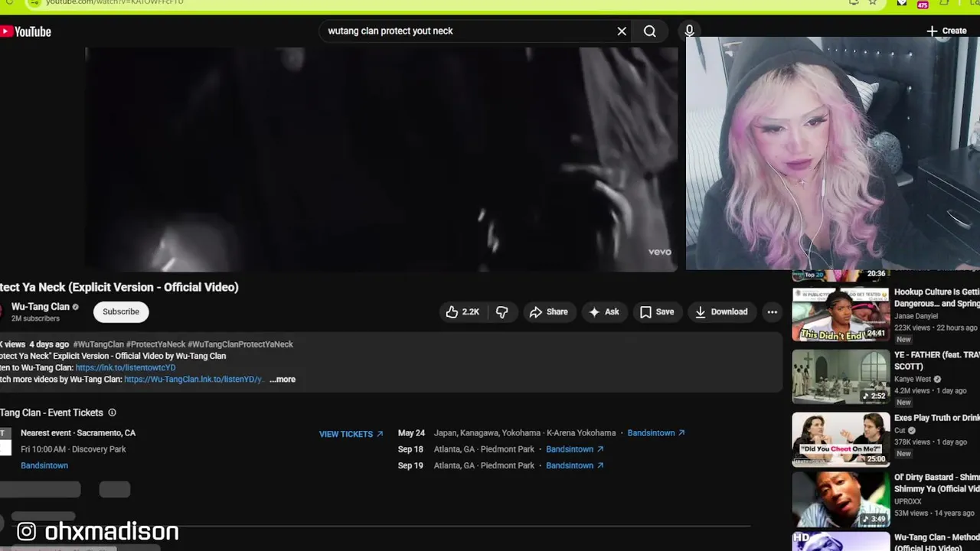The image size is (980, 551).
Task: Open Bandsintown link for Sep 19 Atlanta
Action: tap(575, 465)
